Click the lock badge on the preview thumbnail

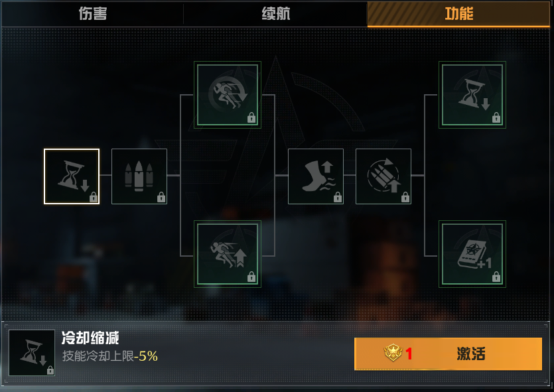(50, 370)
